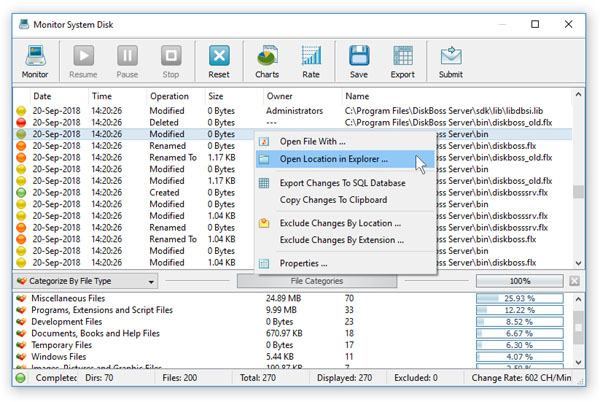
Task: Click the Monitor toolbar icon
Action: (x=35, y=61)
